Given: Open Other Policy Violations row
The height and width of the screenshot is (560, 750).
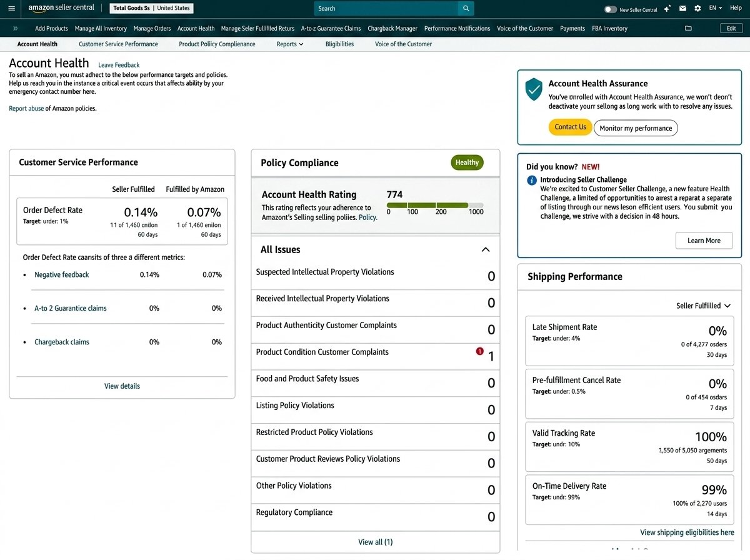Looking at the screenshot, I should click(x=376, y=490).
